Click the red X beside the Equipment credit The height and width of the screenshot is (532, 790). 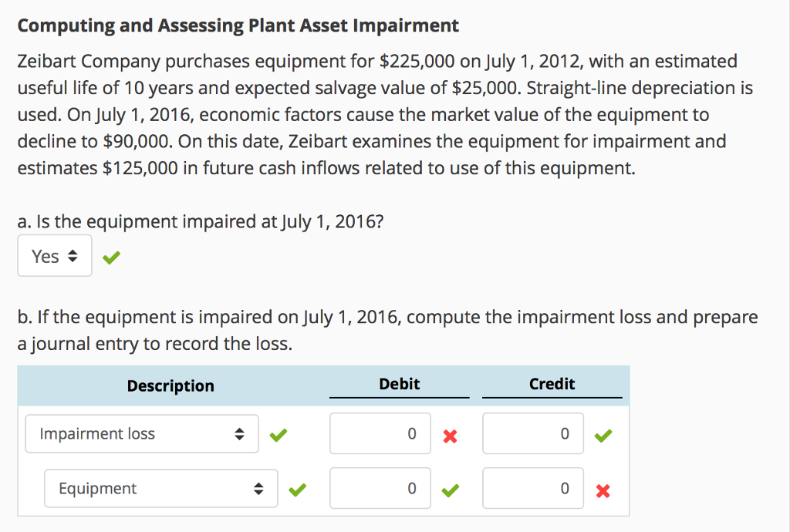point(603,490)
